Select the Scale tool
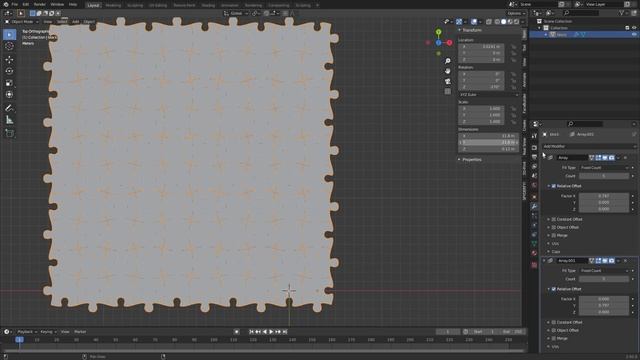Screen dimensions: 640x360 (9, 83)
